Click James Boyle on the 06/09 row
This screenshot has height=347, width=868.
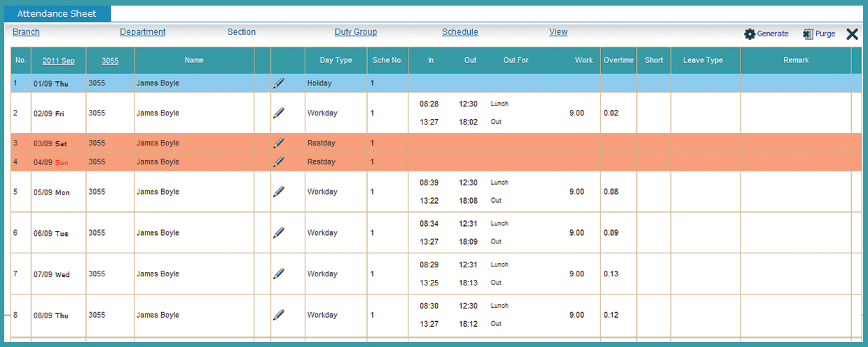tap(158, 232)
